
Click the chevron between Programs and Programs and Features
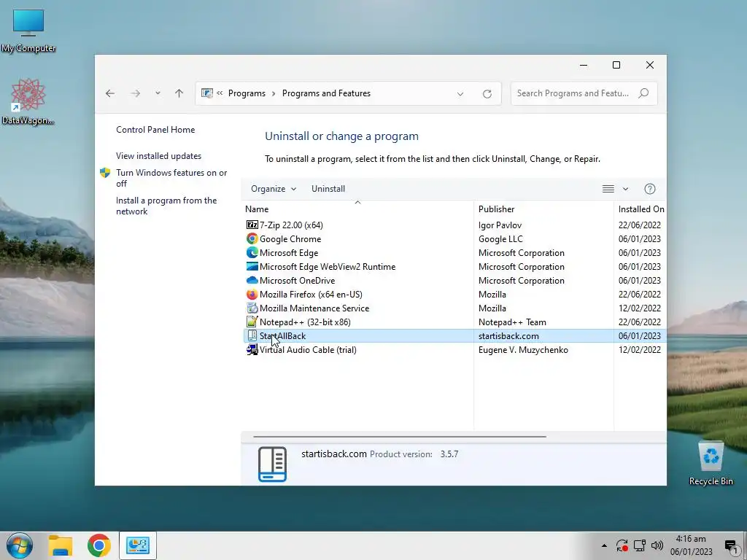click(274, 93)
